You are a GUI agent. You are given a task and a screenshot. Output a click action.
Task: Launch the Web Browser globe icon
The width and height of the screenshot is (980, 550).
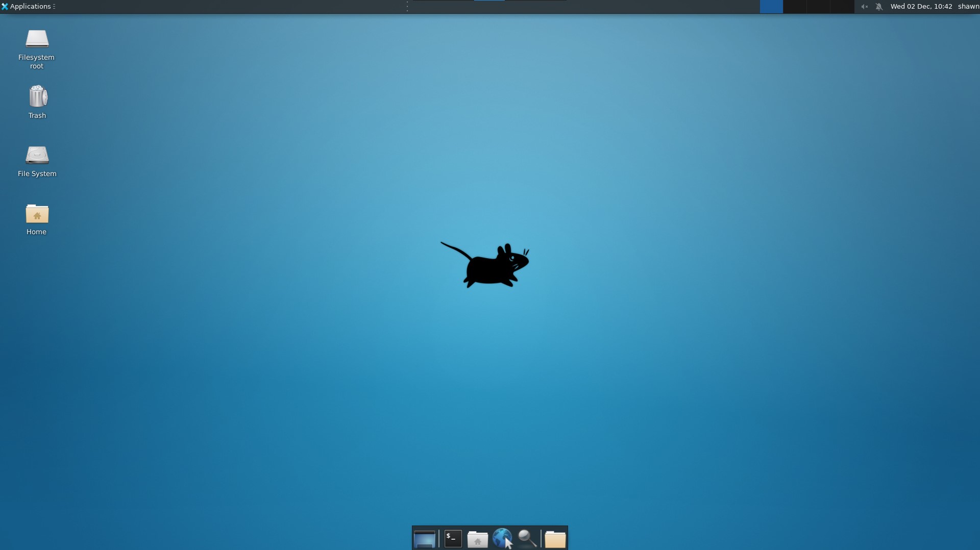[x=503, y=539]
